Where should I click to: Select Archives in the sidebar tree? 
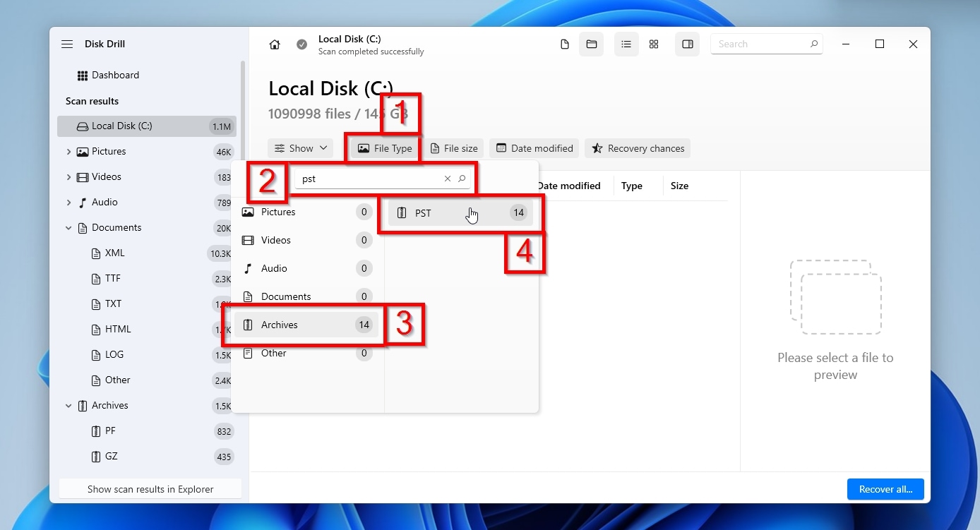pos(110,406)
